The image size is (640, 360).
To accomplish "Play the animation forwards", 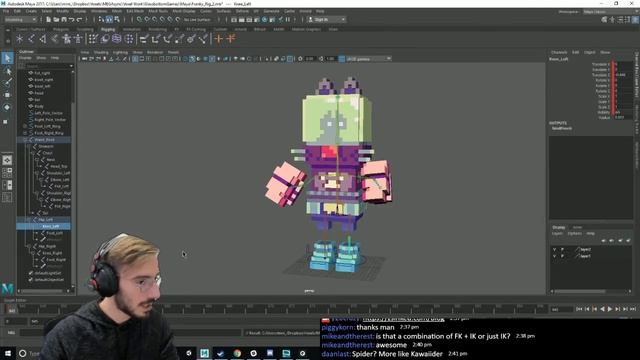I will click(610, 309).
